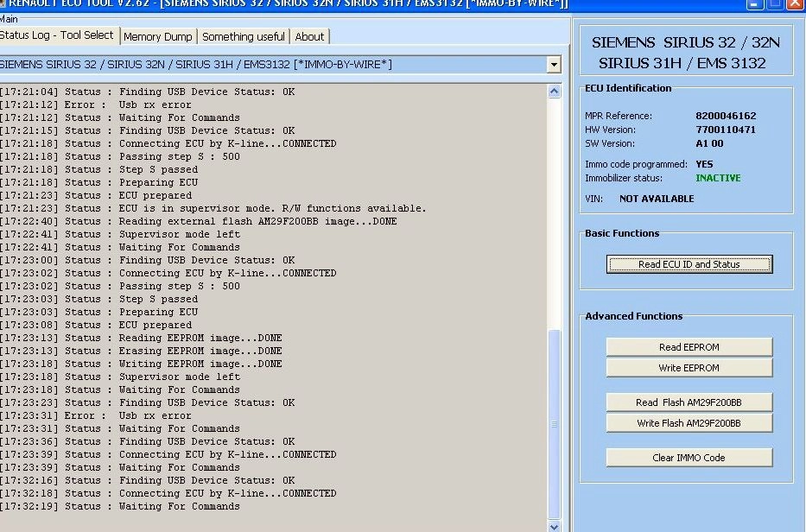Select the 17:23:31 Usb rx error log line
The image size is (806, 532).
(x=96, y=415)
